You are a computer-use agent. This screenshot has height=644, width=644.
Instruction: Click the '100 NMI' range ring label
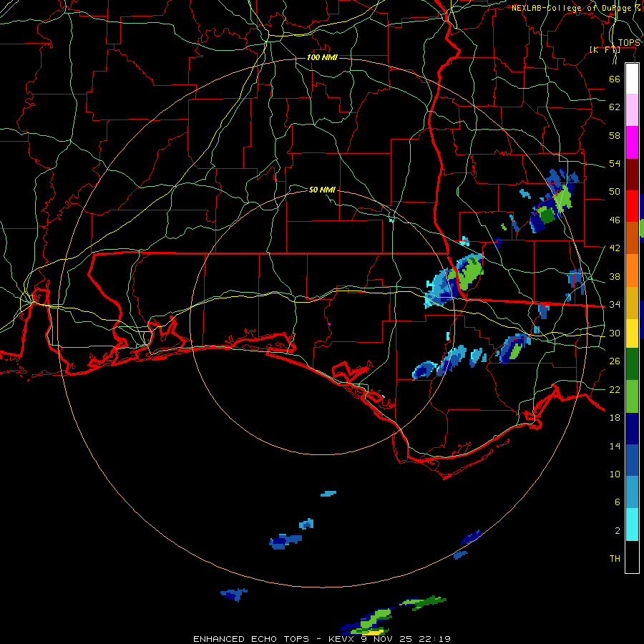pos(322,57)
